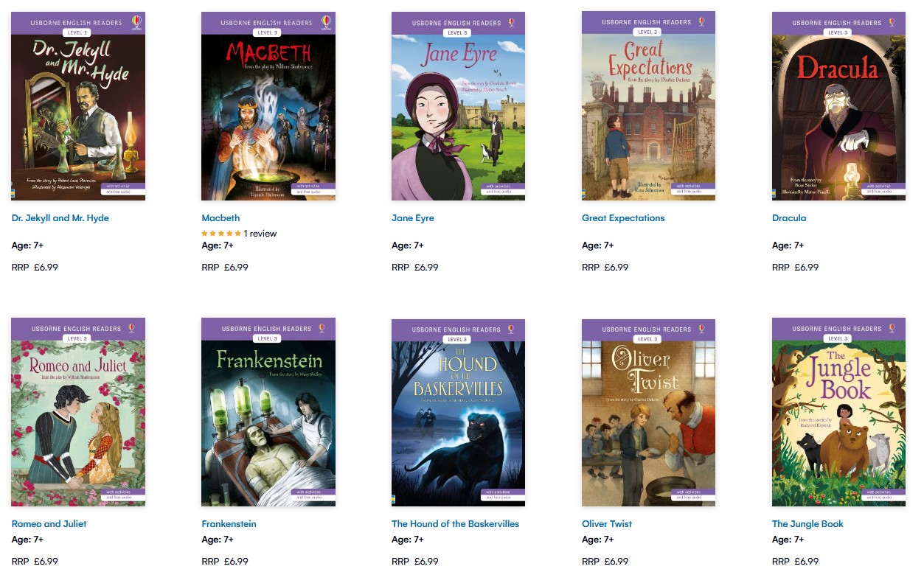Open the Jane Eyre title link

(x=413, y=218)
